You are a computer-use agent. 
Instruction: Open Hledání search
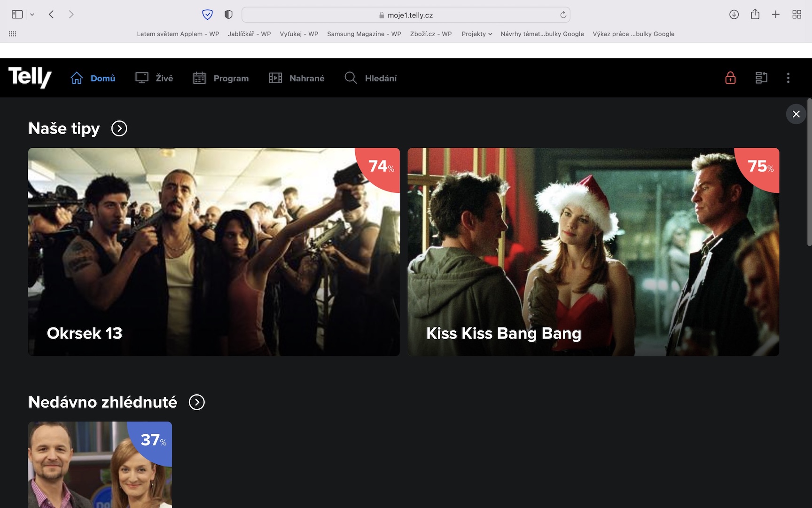pyautogui.click(x=371, y=78)
